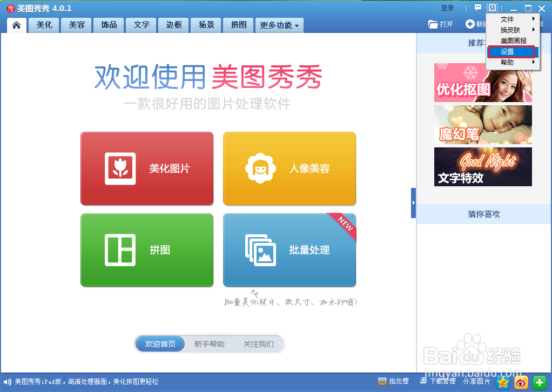Open 批处理 in status bar
Viewport: 552px width, 392px height.
click(x=393, y=381)
